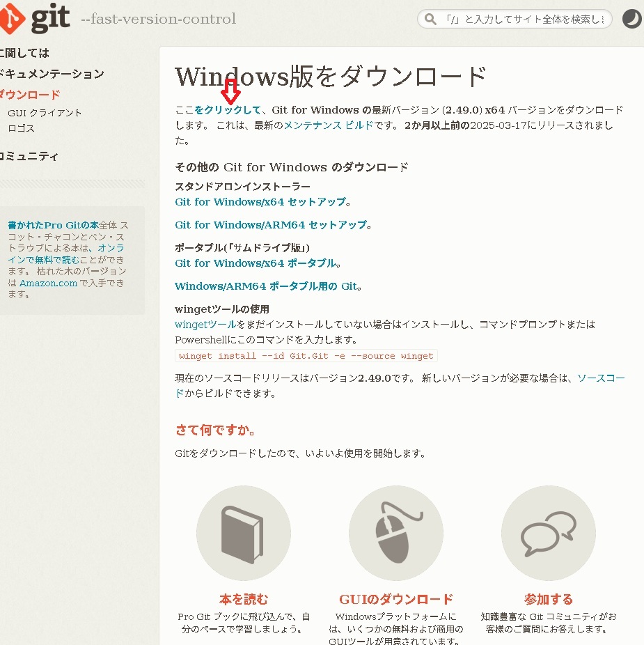This screenshot has width=644, height=645.
Task: Click the さて何ですか heading
Action: point(215,430)
